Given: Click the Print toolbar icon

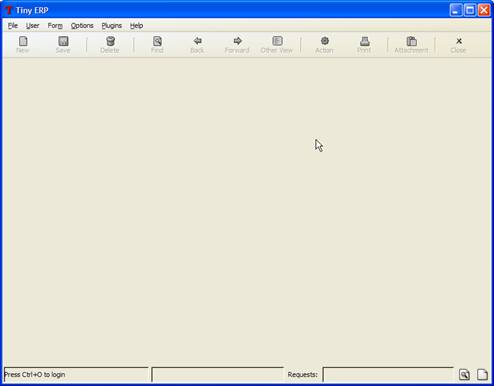Looking at the screenshot, I should tap(364, 41).
